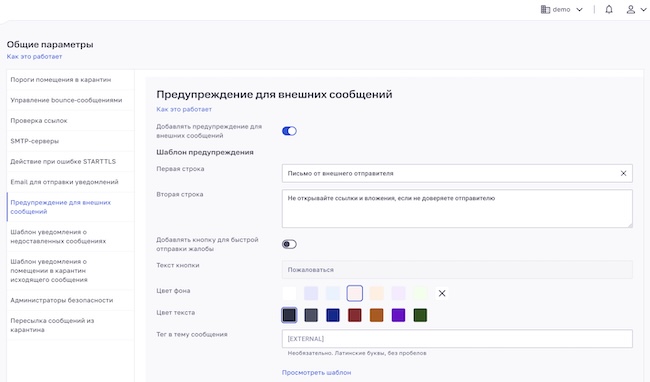650x382 pixels.
Task: Open forwarding messages from quarantine section
Action: [x=70, y=325]
